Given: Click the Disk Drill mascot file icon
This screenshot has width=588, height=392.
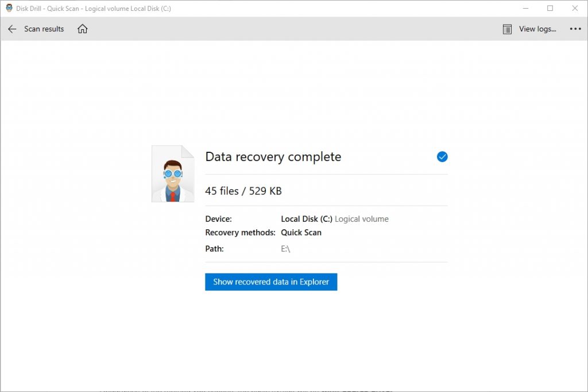Looking at the screenshot, I should (172, 174).
